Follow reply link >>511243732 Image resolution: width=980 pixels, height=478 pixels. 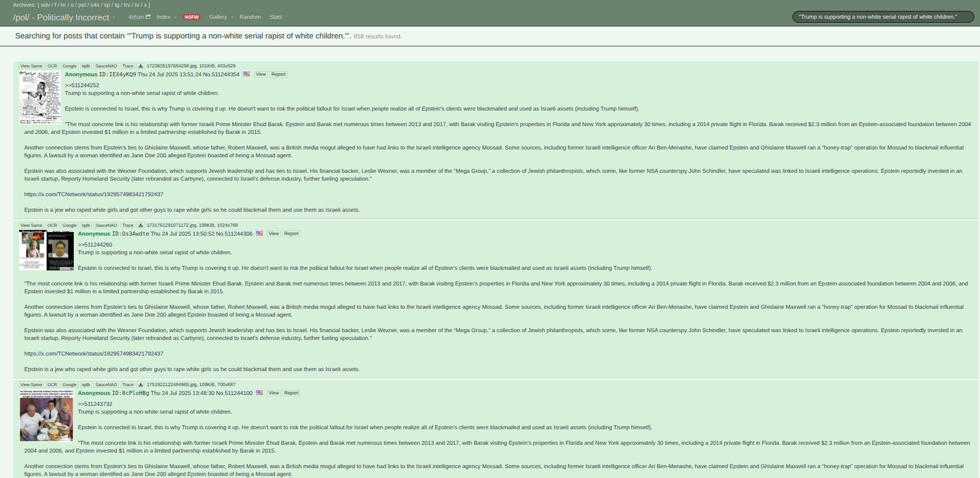[95, 404]
